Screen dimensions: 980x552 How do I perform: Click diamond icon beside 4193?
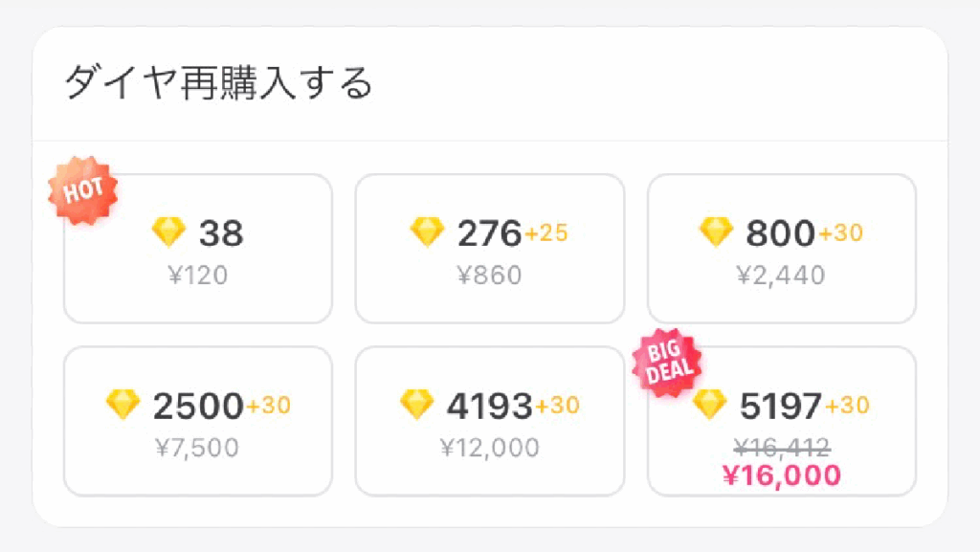coord(416,405)
